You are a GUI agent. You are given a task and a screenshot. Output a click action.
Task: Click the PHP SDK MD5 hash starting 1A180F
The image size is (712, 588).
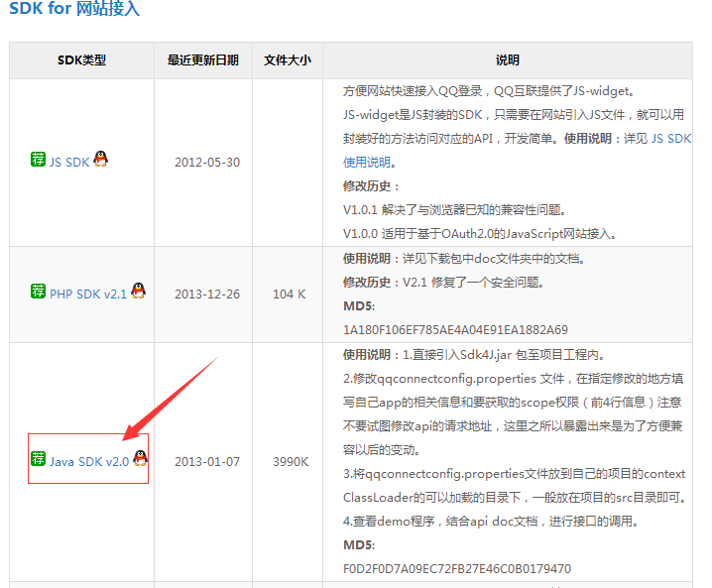(x=455, y=329)
